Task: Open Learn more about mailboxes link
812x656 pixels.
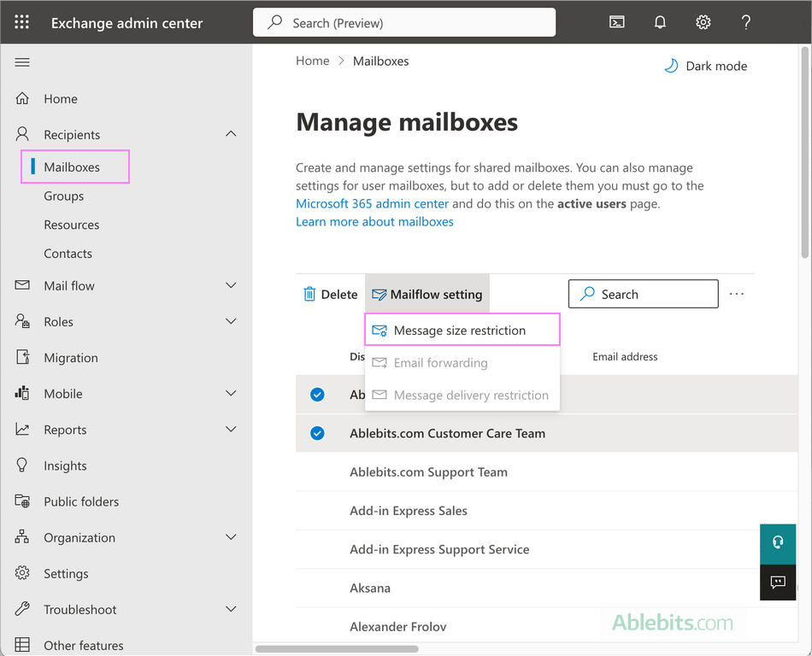Action: coord(374,221)
